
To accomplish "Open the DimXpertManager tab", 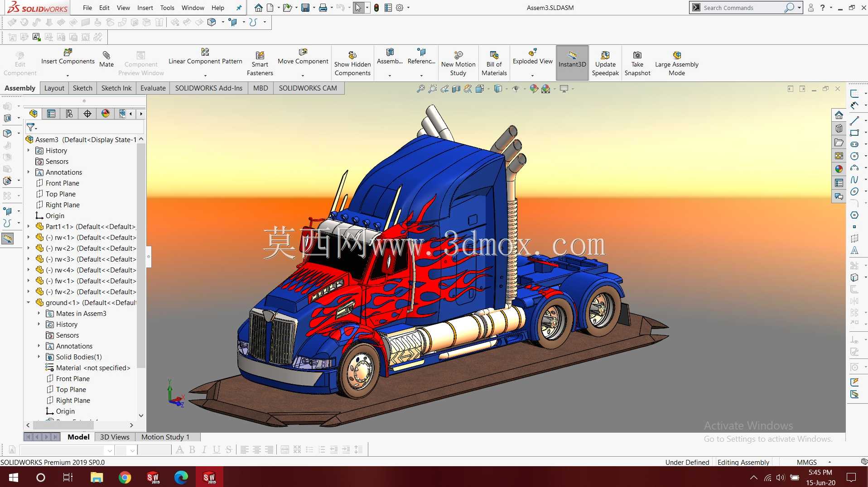I will [x=87, y=114].
